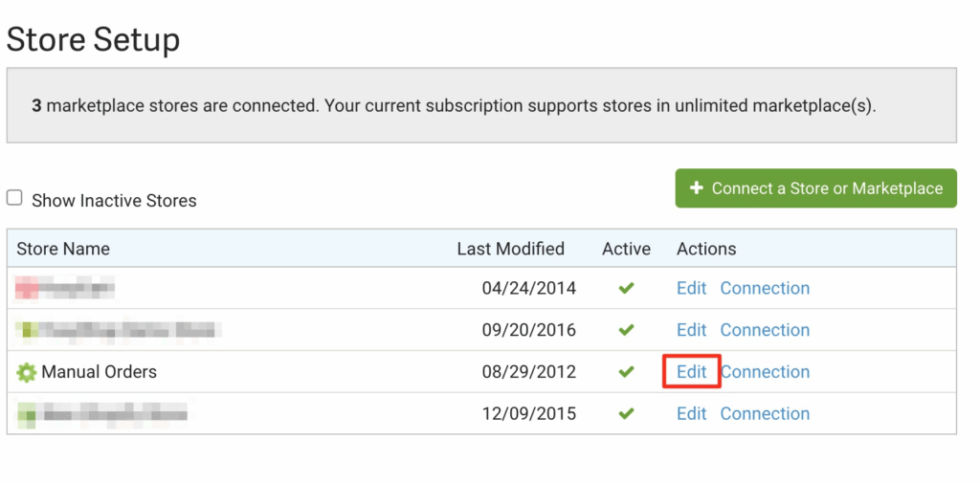Open Connection settings for Manual Orders

(765, 372)
